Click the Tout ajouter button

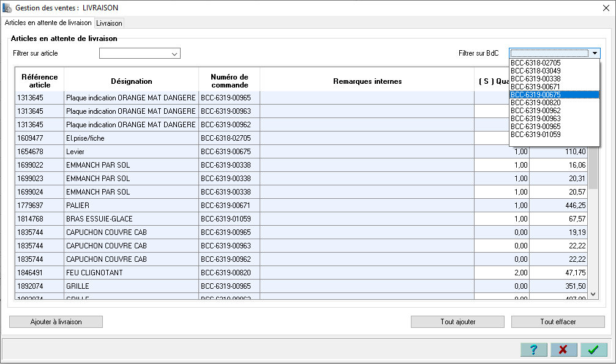point(457,322)
